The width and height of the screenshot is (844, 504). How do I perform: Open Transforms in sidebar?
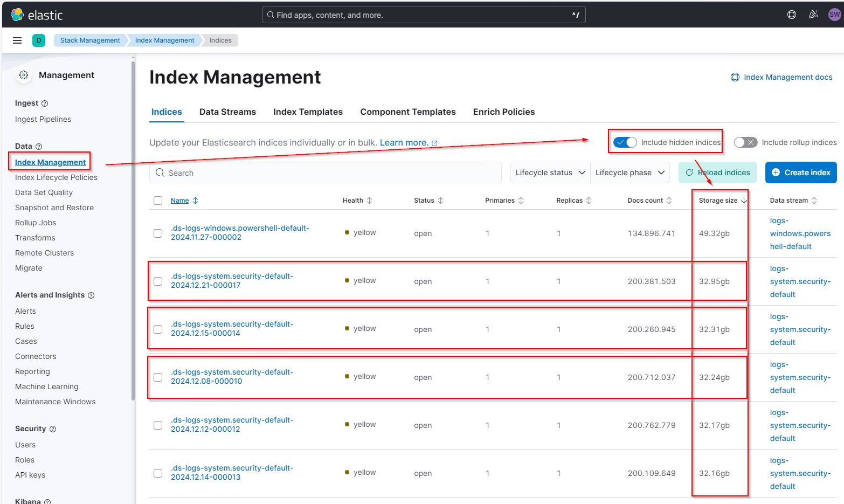coord(35,238)
